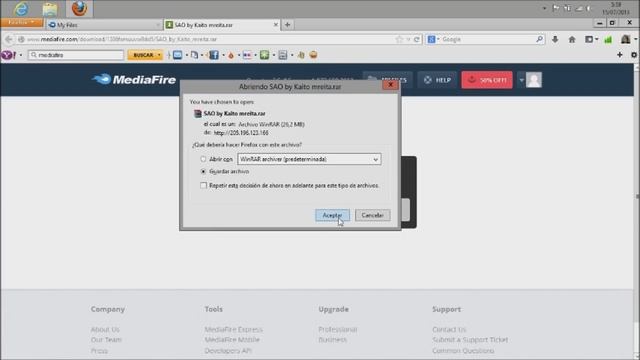Screen dimensions: 640x360
Task: Click the pages icon on Yahoo toolbar
Action: pos(194,55)
